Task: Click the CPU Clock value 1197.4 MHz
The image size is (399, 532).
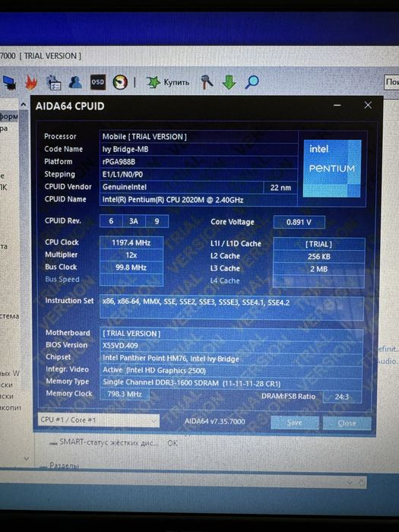Action: click(x=131, y=243)
